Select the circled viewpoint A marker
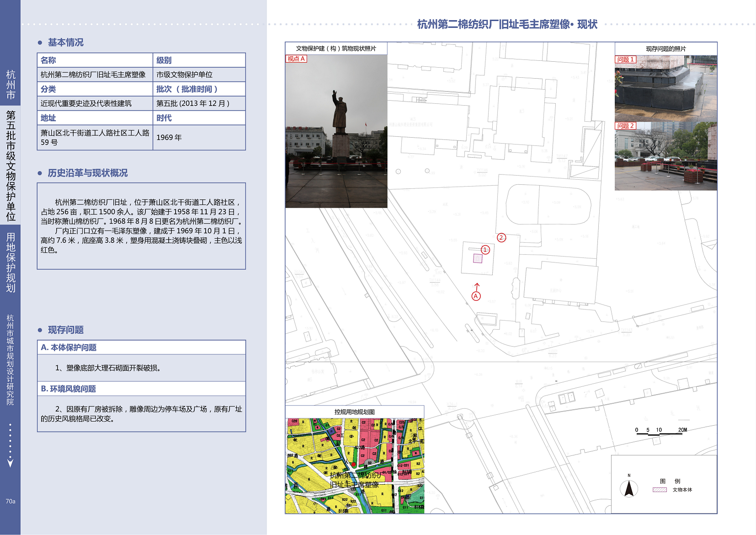Image resolution: width=756 pixels, height=535 pixels. pyautogui.click(x=476, y=296)
